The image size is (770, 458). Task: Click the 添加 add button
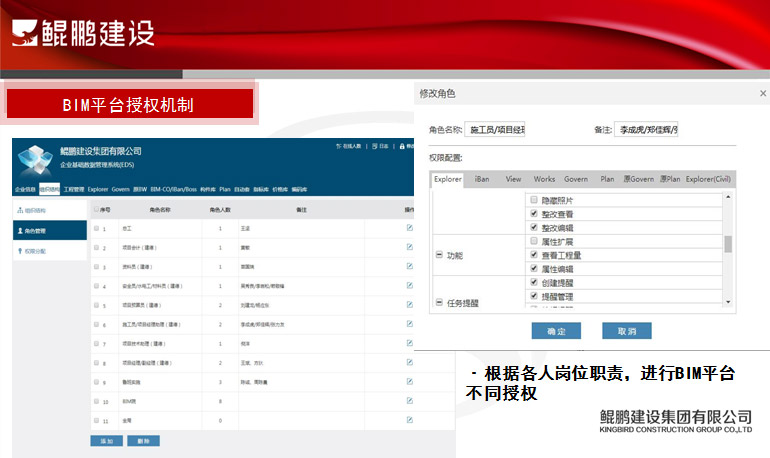click(x=107, y=441)
